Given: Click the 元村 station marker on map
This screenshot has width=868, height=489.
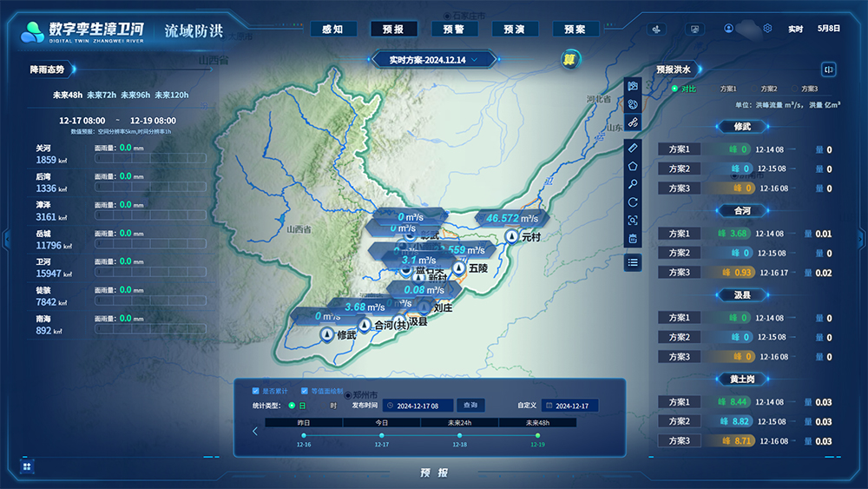Looking at the screenshot, I should 512,236.
